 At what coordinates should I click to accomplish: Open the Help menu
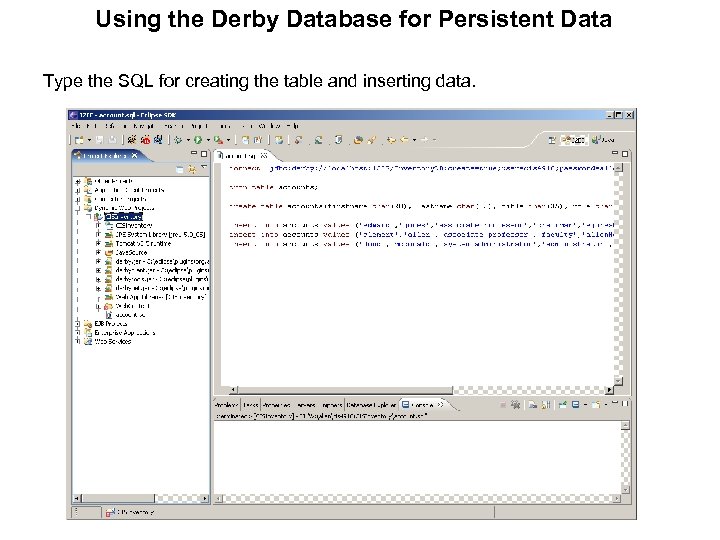pos(292,126)
